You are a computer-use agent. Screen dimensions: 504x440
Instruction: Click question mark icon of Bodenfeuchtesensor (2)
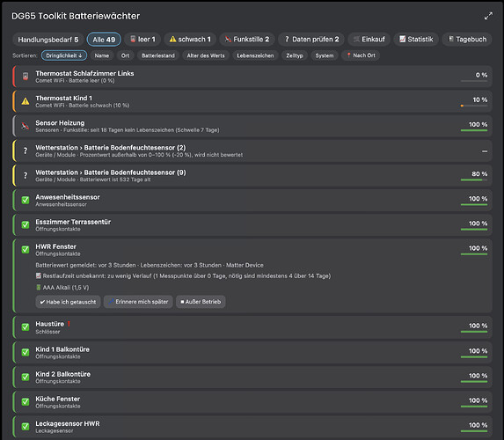point(26,150)
